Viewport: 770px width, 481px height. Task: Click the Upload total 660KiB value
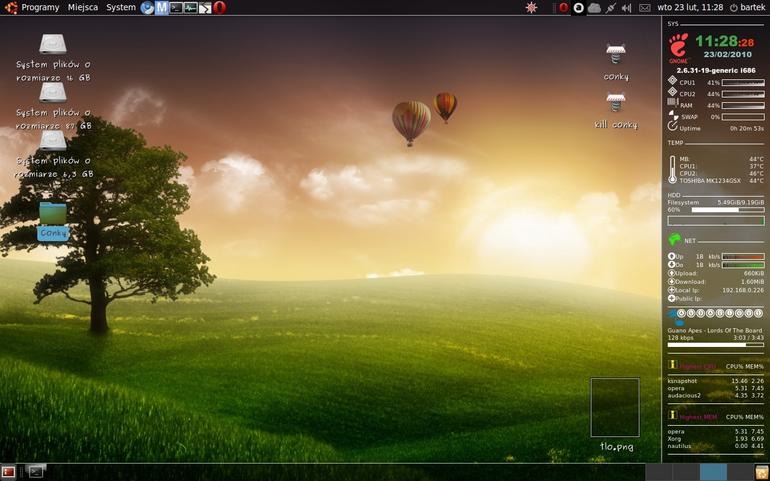point(754,274)
